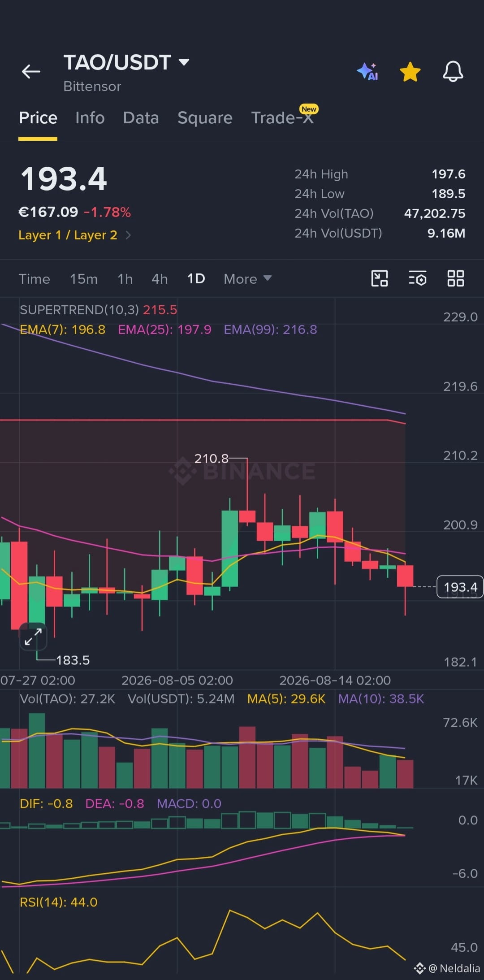Toggle the yellow favorite star

tap(410, 72)
